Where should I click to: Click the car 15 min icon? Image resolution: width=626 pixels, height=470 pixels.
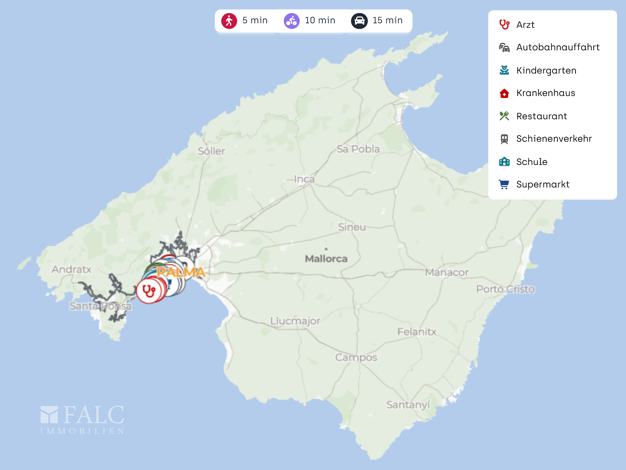[x=359, y=21]
